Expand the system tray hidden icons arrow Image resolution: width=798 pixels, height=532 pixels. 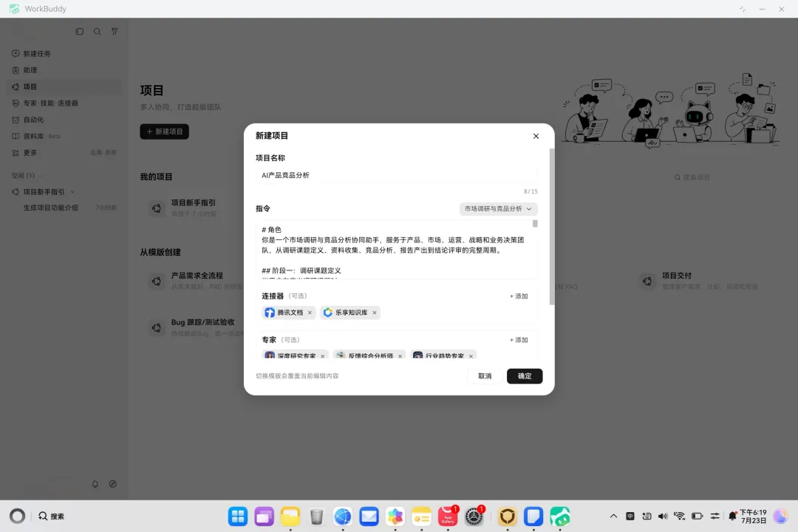tap(613, 516)
